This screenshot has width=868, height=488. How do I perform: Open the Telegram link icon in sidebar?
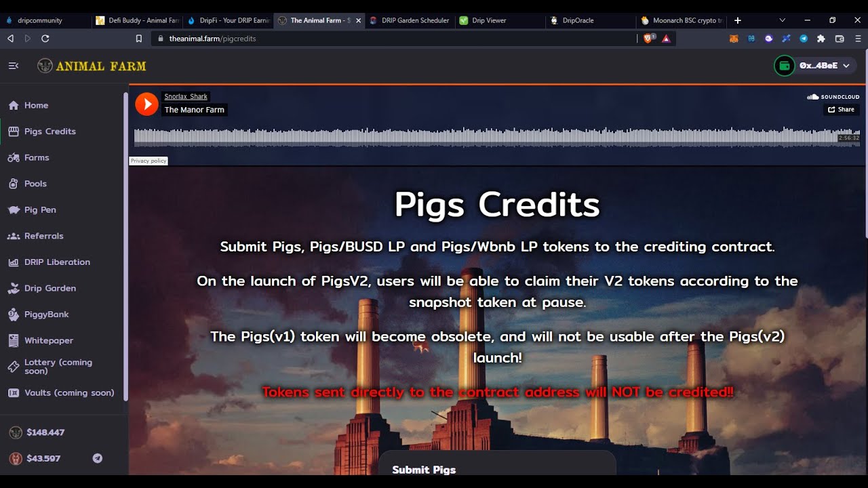pos(98,459)
